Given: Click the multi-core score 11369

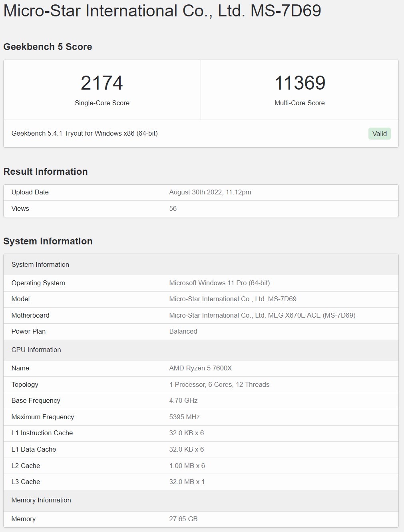Looking at the screenshot, I should point(300,83).
